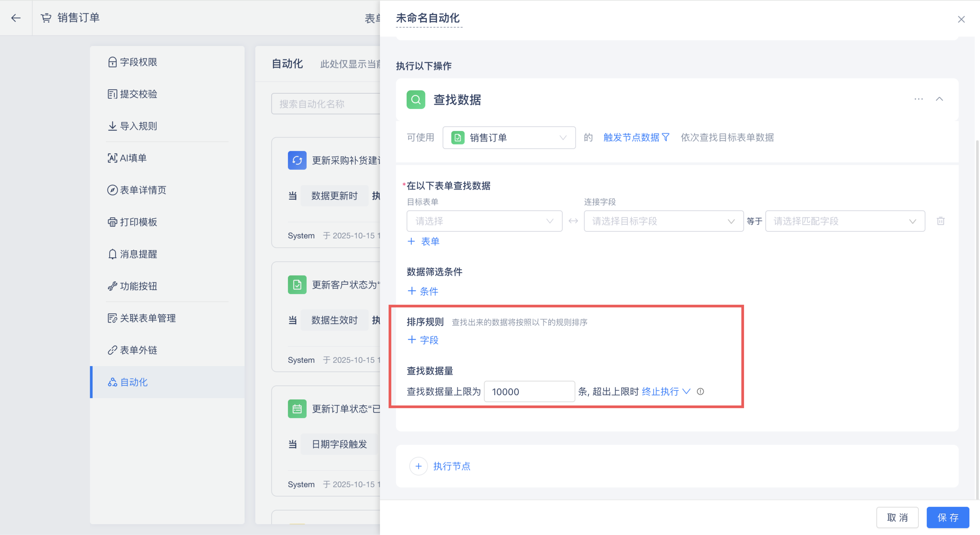Open the three-dots menu of 查找数据
This screenshot has width=980, height=535.
pyautogui.click(x=918, y=99)
